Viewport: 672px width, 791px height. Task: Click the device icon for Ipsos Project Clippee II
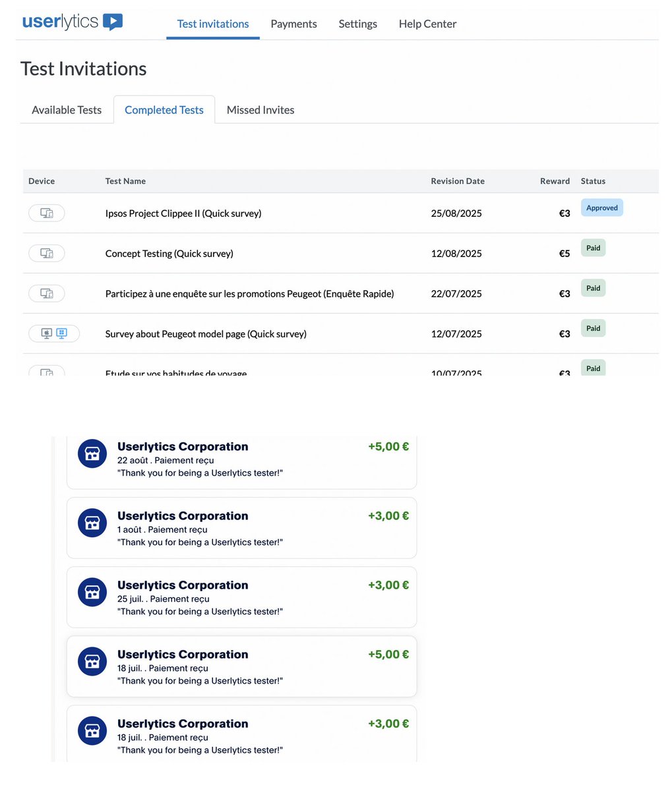[x=47, y=213]
